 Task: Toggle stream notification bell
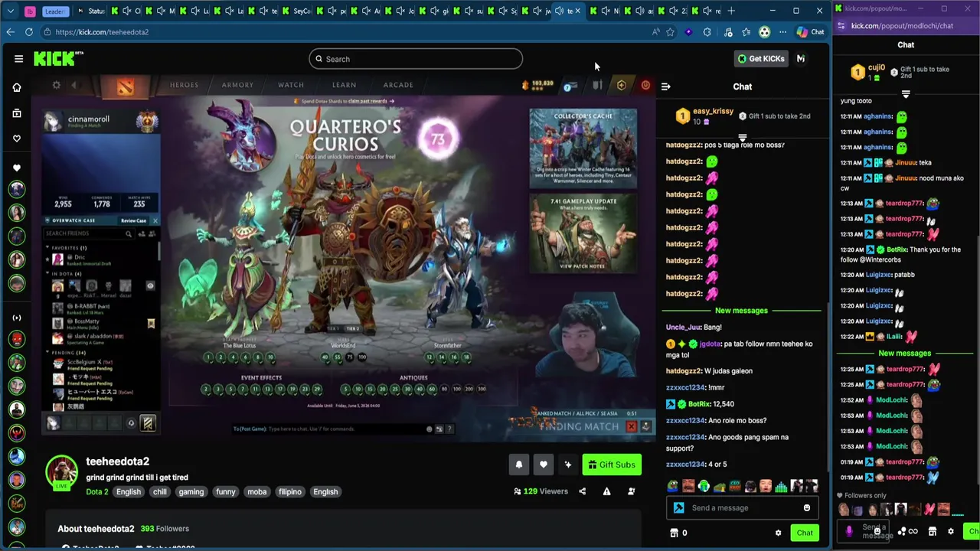pyautogui.click(x=518, y=465)
